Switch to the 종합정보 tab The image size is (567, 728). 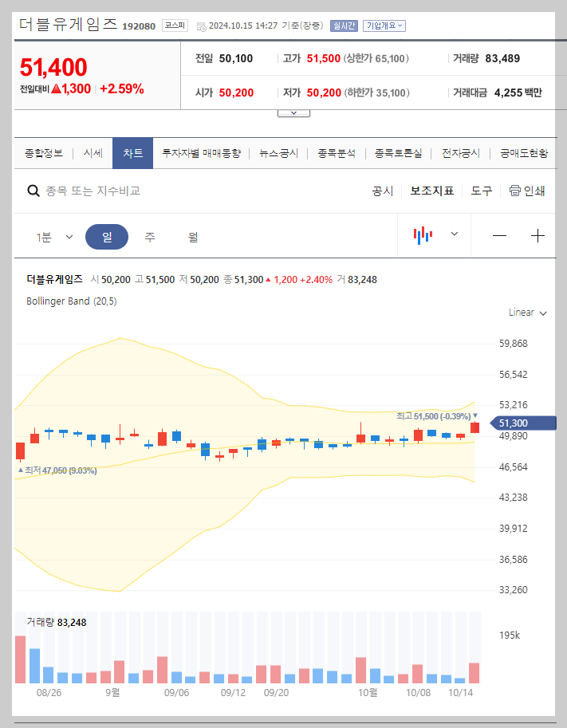click(x=45, y=152)
